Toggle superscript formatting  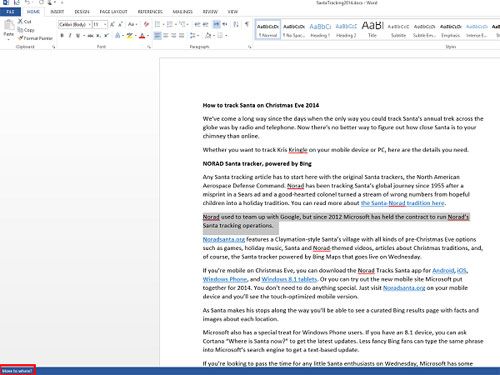pos(106,35)
